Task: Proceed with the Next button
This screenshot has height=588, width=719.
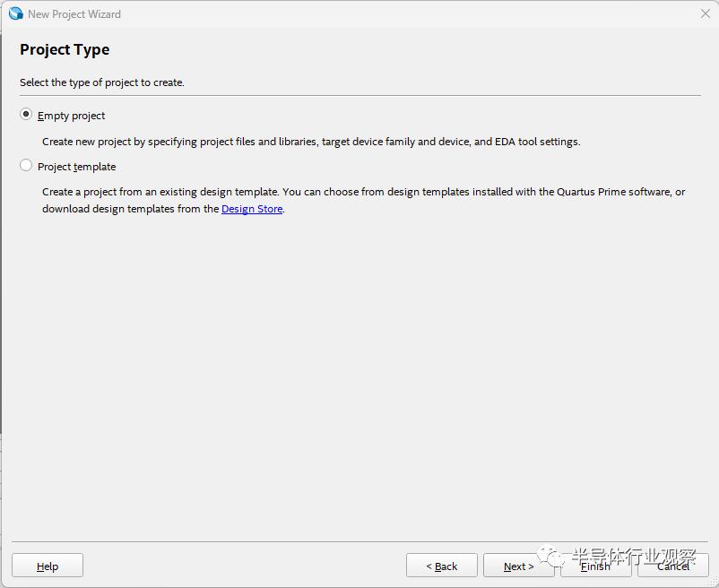Action: (x=518, y=566)
